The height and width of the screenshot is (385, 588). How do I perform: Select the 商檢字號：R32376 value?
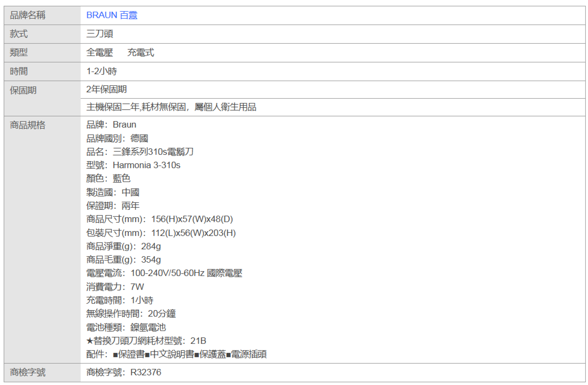coord(124,373)
